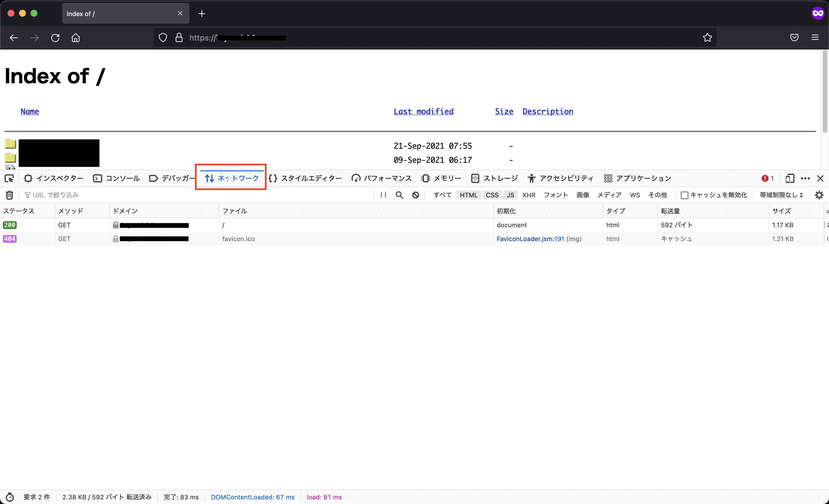
Task: Toggle the HTML filter button
Action: [x=468, y=195]
